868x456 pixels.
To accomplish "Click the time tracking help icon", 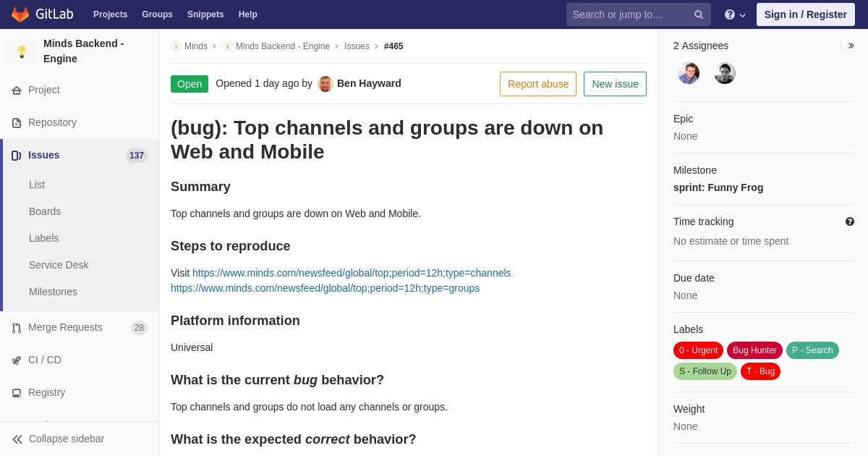I will (x=850, y=221).
